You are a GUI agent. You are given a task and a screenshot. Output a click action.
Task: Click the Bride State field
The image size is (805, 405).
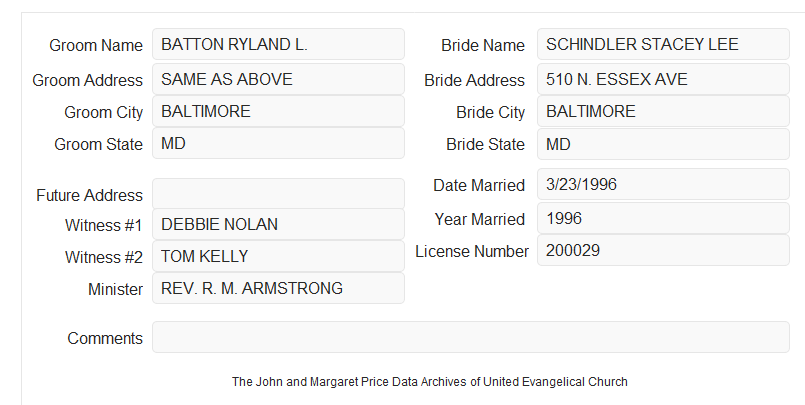[663, 144]
